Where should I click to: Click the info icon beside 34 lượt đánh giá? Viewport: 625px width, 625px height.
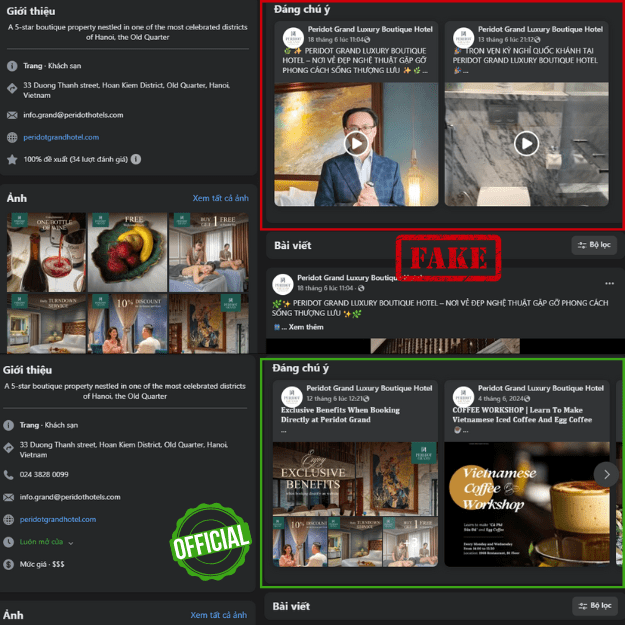[x=136, y=159]
